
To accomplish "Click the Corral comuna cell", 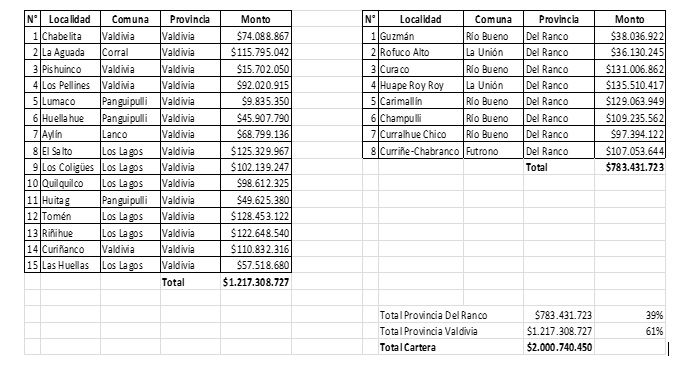I will 130,52.
